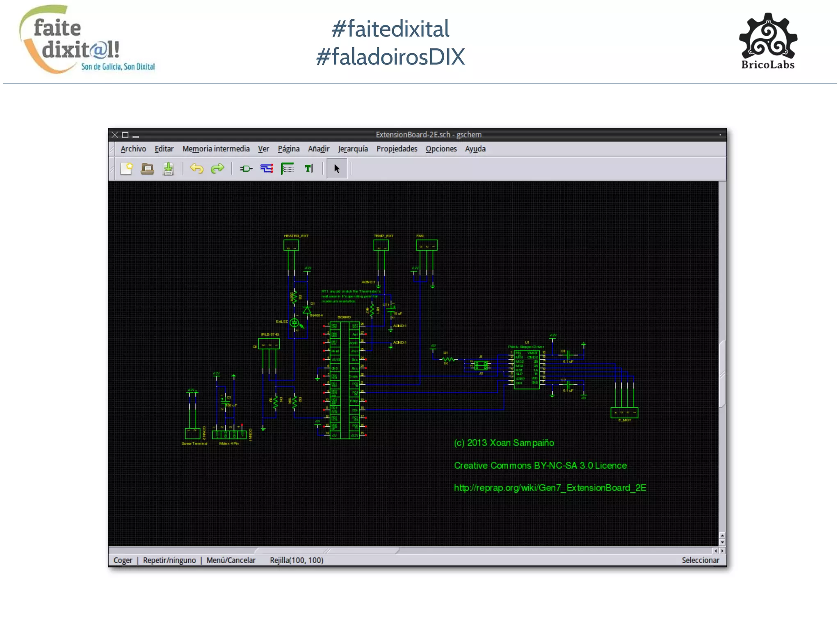Open the Archivo menu
840x630 pixels.
133,149
